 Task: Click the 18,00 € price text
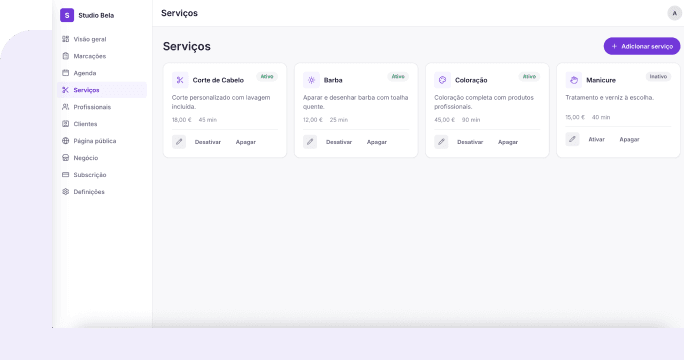click(181, 120)
